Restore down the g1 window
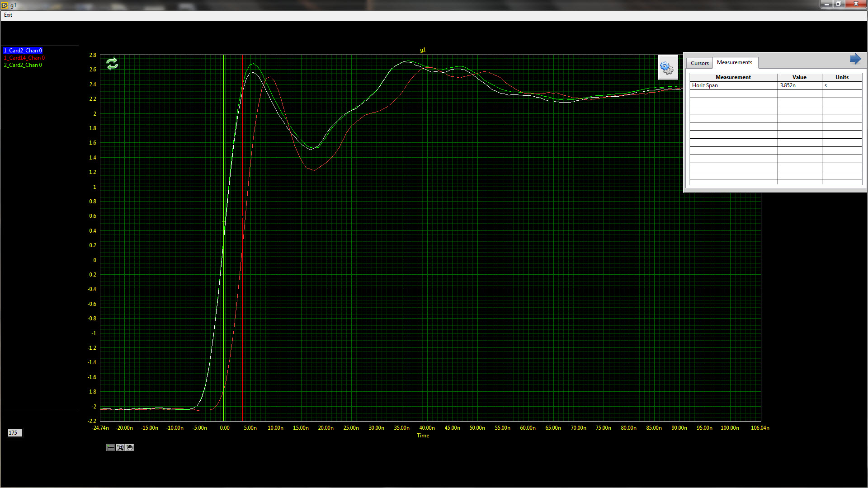 click(x=838, y=4)
